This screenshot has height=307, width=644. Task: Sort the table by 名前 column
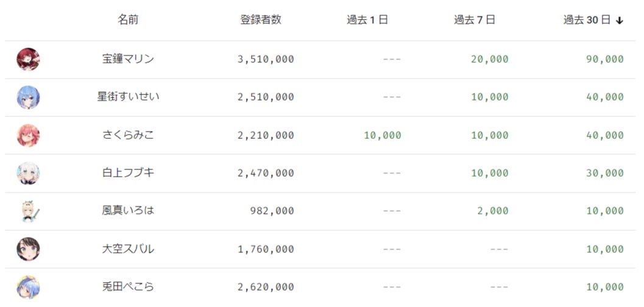pos(128,20)
